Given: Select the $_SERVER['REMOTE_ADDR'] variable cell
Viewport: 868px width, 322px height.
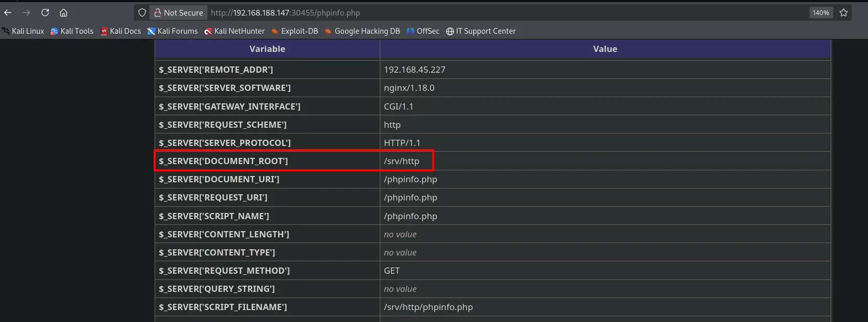Looking at the screenshot, I should click(x=267, y=70).
